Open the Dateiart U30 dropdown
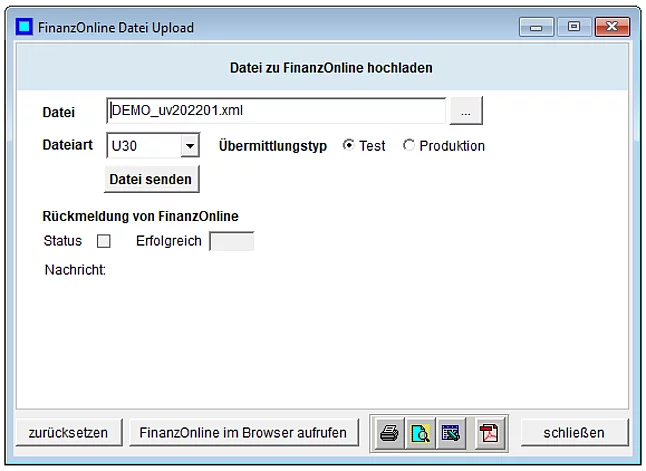The height and width of the screenshot is (471, 646). [x=190, y=145]
